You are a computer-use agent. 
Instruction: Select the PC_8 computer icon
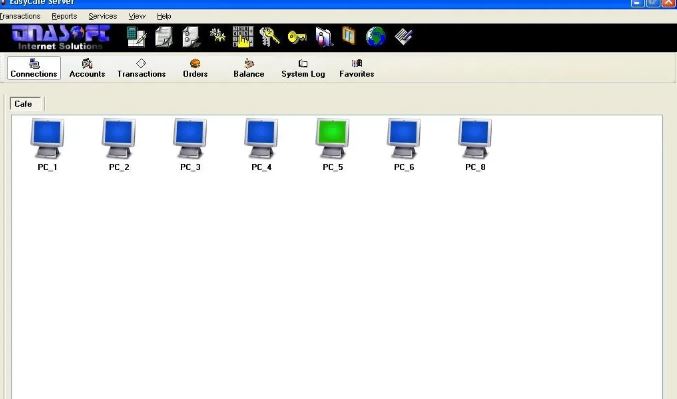475,145
